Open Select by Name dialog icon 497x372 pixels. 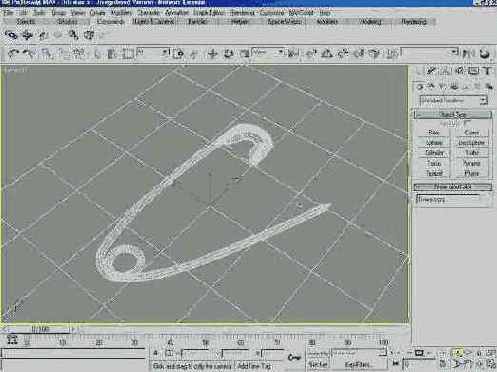(x=112, y=53)
